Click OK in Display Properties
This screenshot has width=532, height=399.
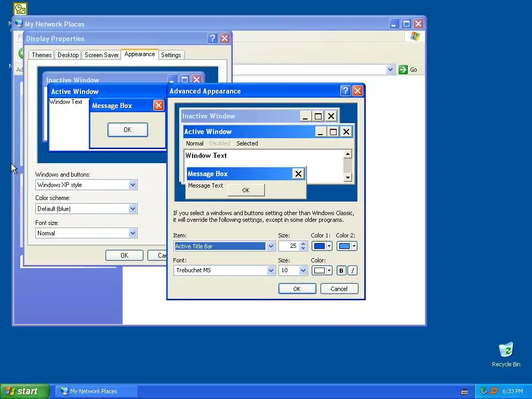(124, 255)
